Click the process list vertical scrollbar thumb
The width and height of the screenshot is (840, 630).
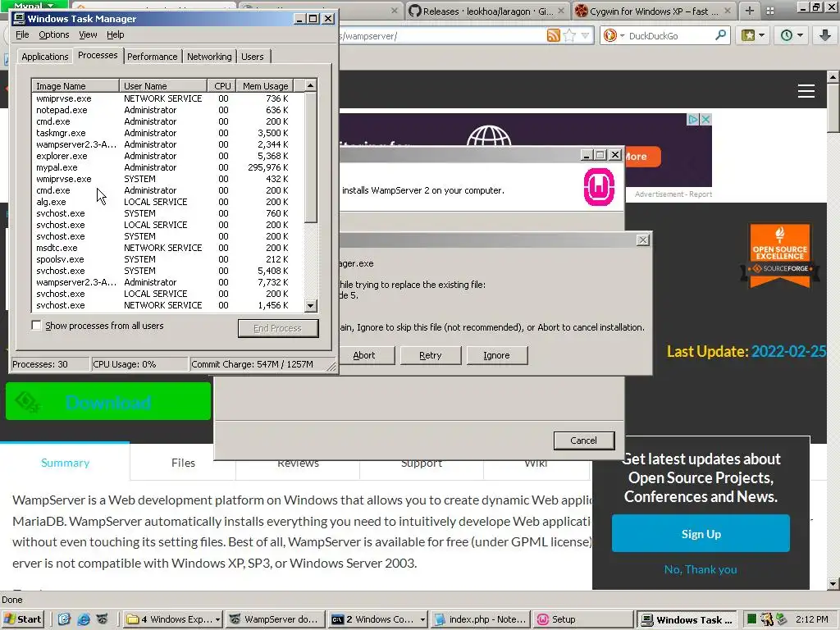[x=311, y=157]
